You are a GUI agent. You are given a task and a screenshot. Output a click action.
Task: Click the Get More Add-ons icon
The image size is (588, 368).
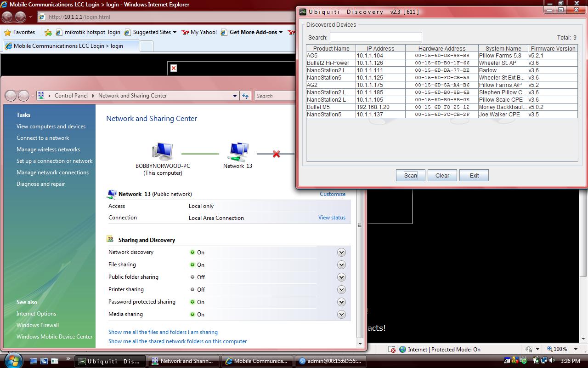(x=224, y=32)
